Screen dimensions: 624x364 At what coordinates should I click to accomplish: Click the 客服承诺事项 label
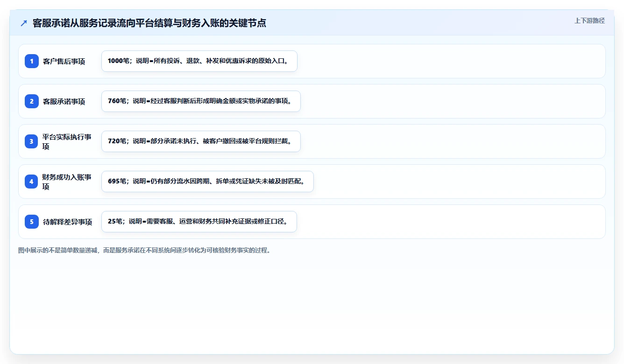64,101
